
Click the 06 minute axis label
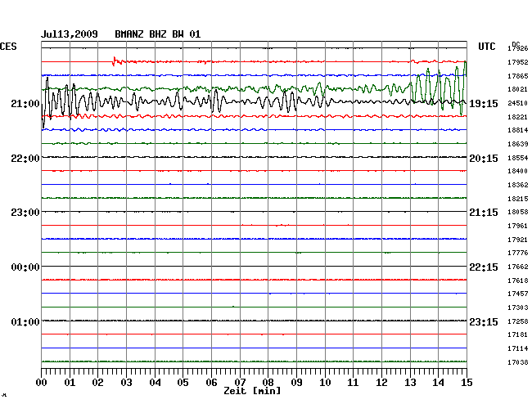pos(211,383)
